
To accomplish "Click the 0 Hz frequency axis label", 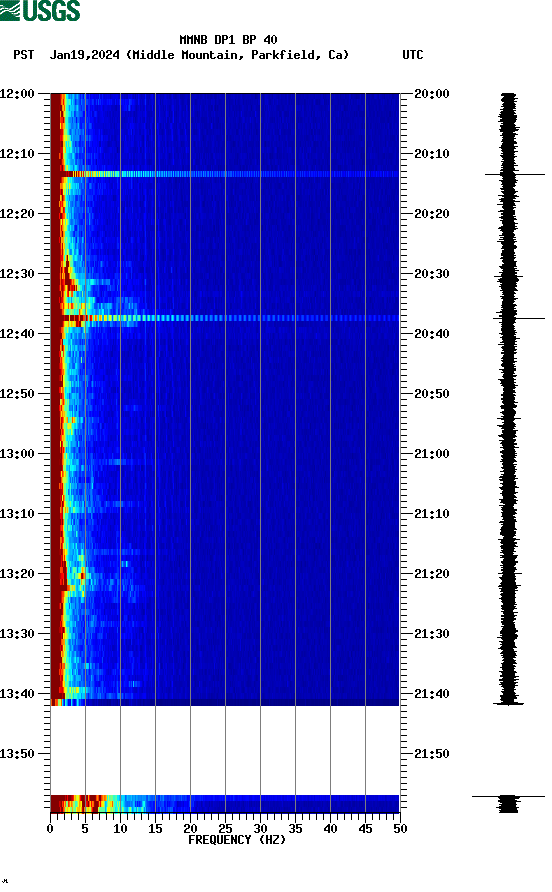I will pos(50,829).
